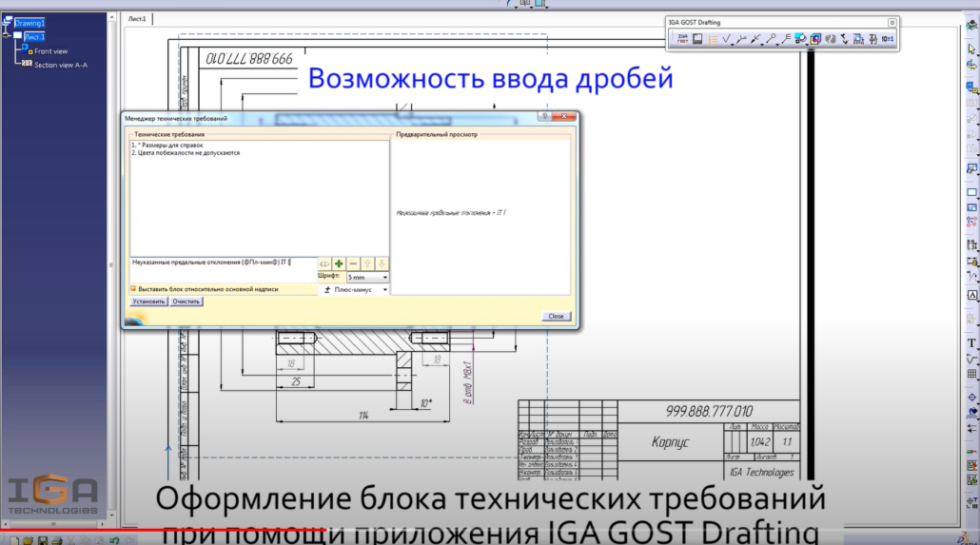Move requirement down with arrow icon

(x=382, y=263)
